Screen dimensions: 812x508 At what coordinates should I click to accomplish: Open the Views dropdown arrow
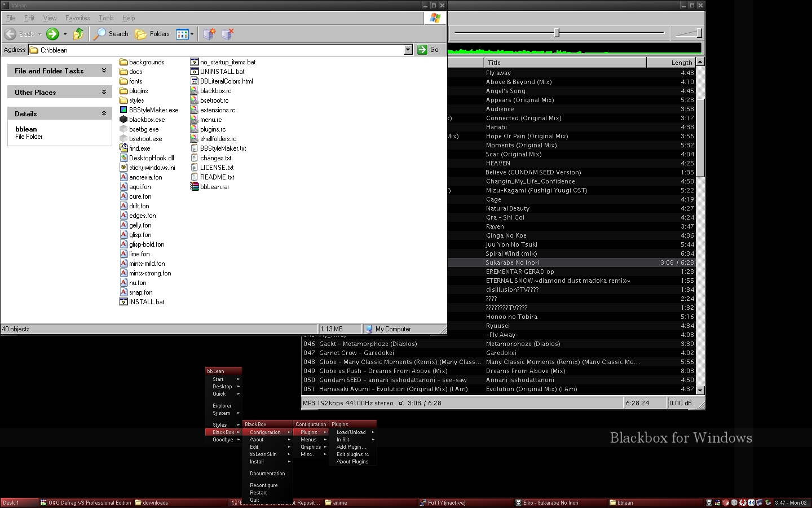[192, 34]
